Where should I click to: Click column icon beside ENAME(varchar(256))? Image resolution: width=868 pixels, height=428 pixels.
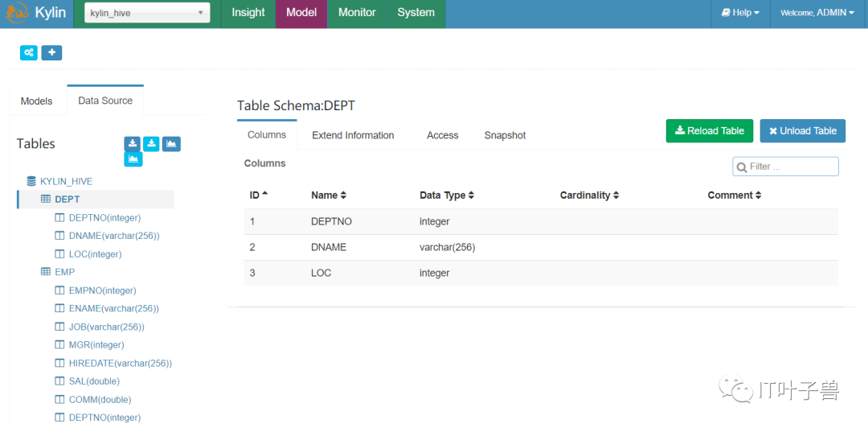pyautogui.click(x=59, y=307)
